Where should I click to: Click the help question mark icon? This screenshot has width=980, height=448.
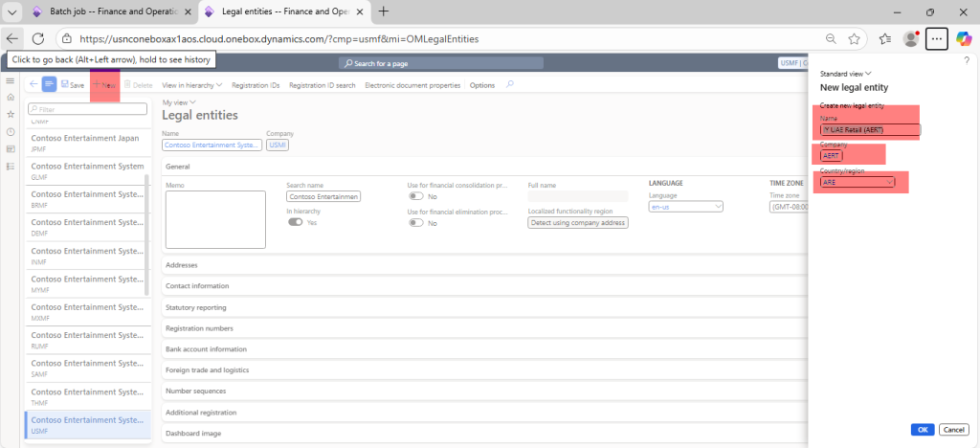[x=966, y=60]
